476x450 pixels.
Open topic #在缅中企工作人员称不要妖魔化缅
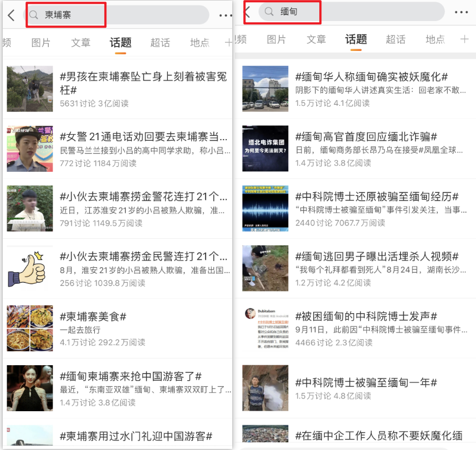pos(379,436)
